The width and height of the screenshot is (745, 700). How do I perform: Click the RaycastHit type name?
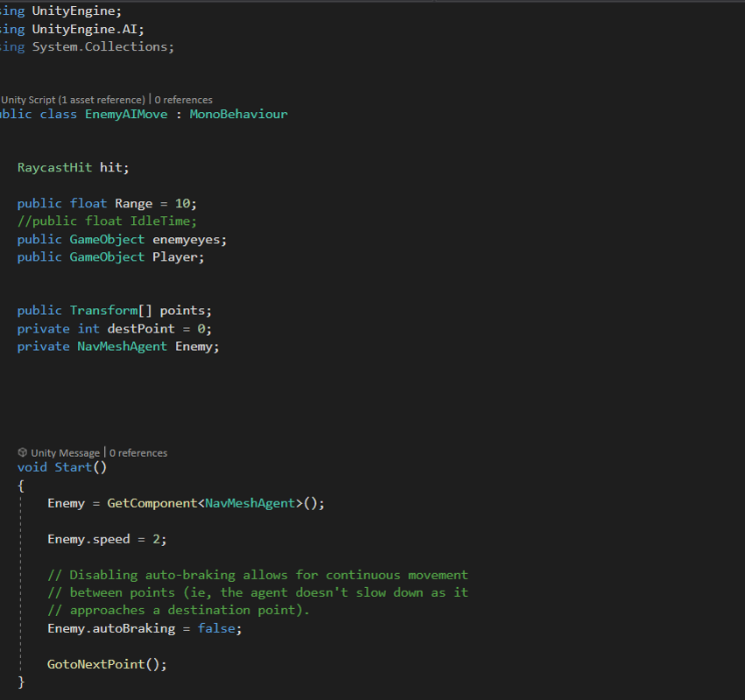(x=54, y=167)
